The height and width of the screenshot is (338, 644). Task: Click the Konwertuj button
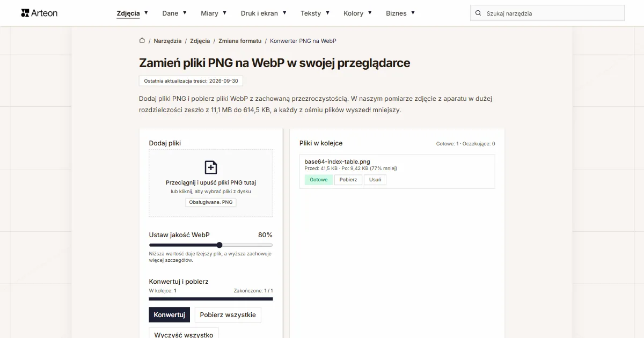click(x=170, y=315)
